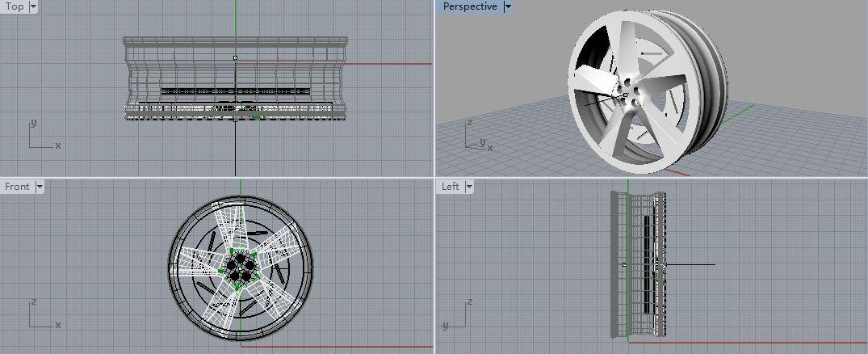This screenshot has height=354, width=868.
Task: Click the black horizontal line in Left viewport
Action: coord(690,264)
